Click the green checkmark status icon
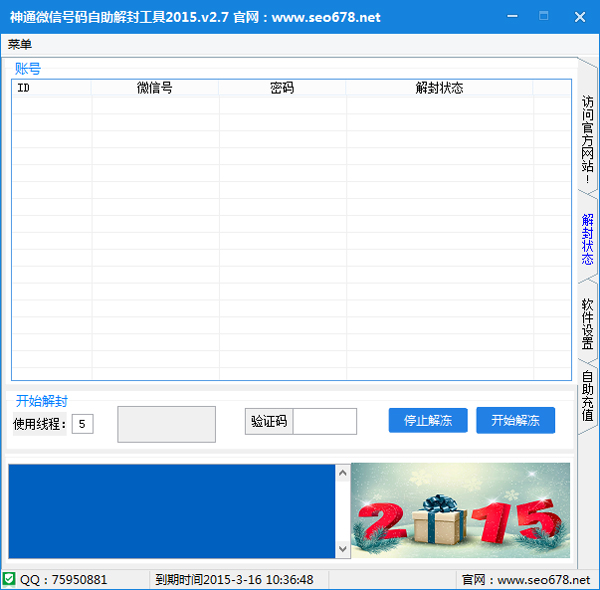The width and height of the screenshot is (600, 590). click(x=9, y=579)
